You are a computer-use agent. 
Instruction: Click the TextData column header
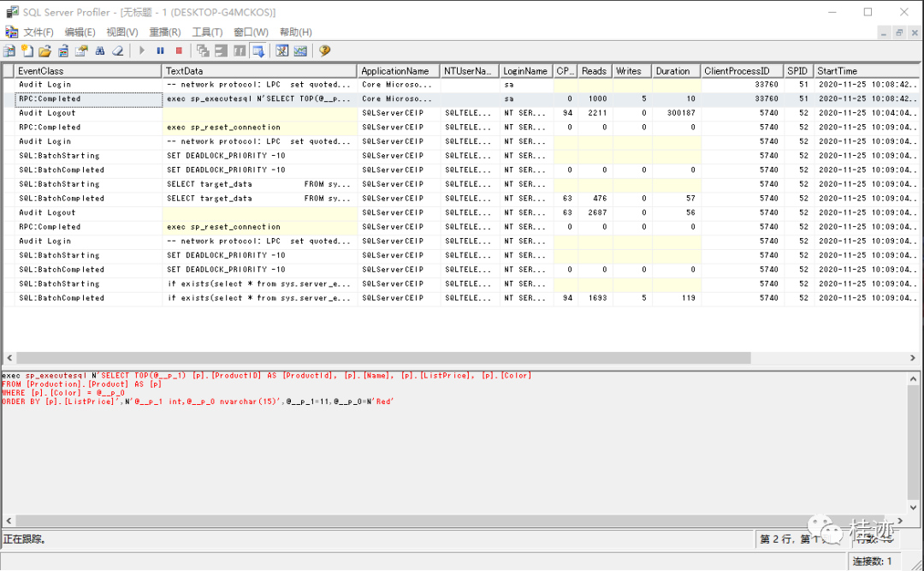259,71
